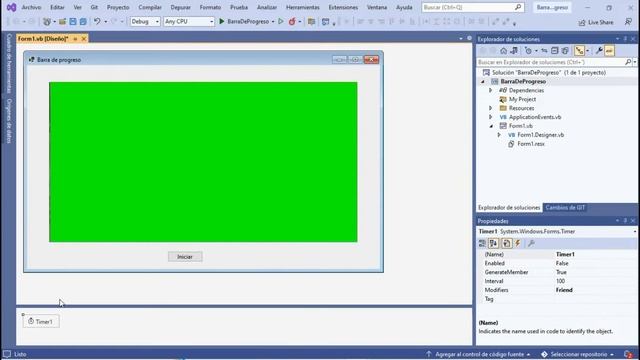640x360 pixels.
Task: Toggle the file nesting highlighted icon
Action: click(x=580, y=51)
